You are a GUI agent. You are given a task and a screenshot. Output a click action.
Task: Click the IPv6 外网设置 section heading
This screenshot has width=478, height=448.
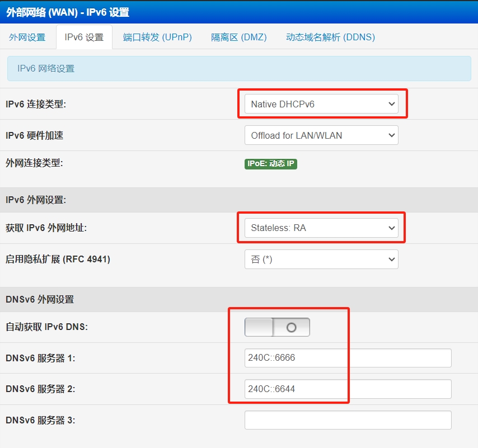(x=36, y=200)
